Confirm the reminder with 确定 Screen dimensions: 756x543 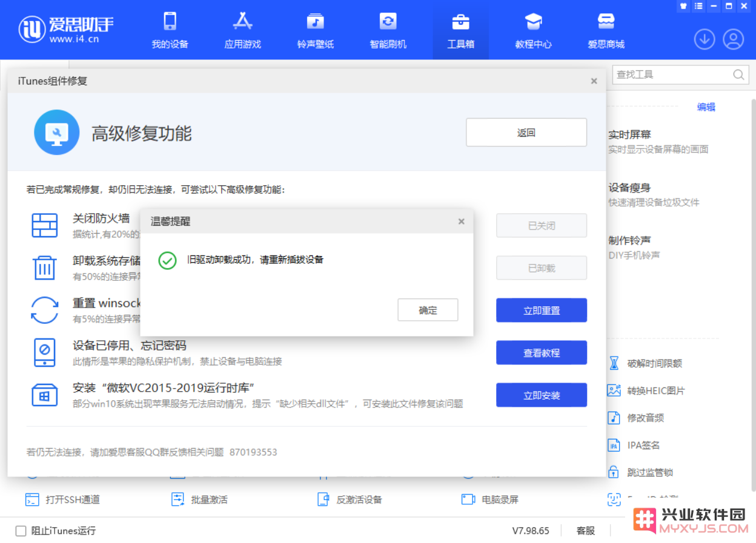click(428, 310)
